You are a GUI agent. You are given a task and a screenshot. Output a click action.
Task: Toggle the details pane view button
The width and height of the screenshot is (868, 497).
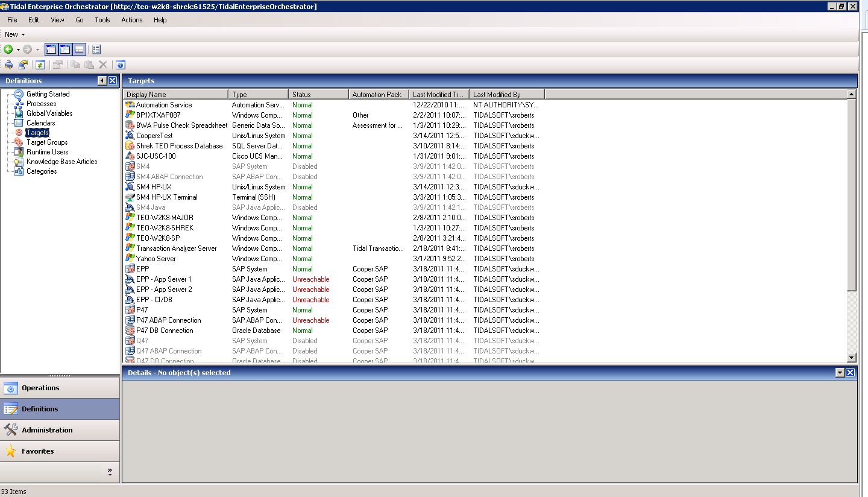(x=79, y=49)
